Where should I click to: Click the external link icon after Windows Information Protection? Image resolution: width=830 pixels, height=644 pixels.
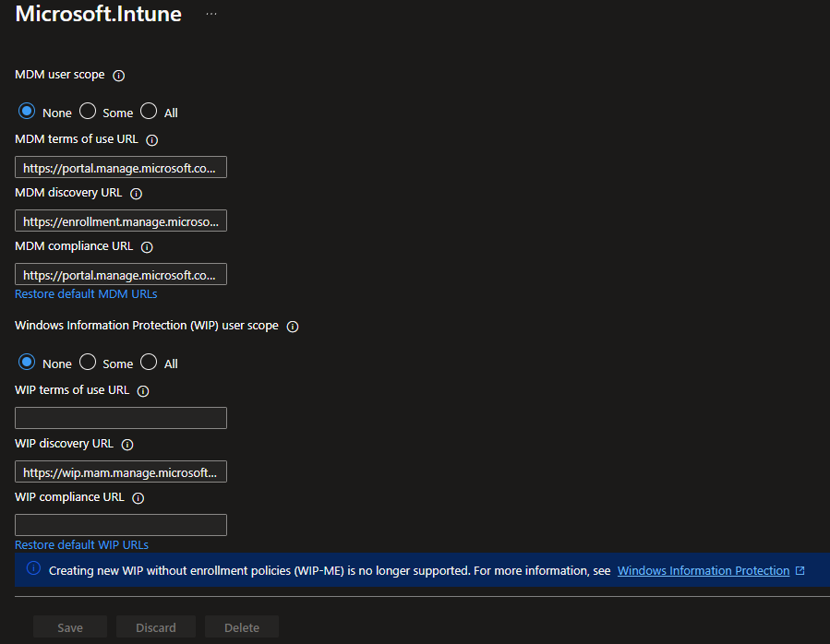click(x=800, y=570)
